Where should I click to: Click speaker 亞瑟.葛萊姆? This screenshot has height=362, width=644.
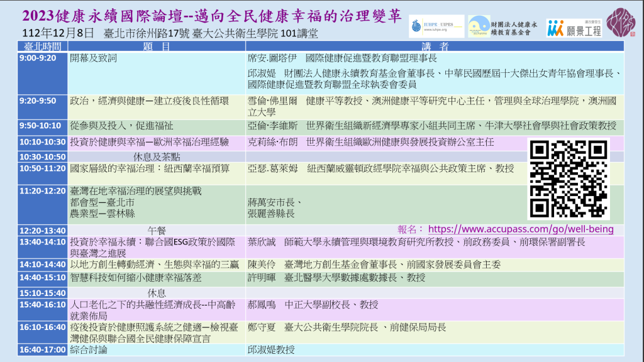click(273, 168)
